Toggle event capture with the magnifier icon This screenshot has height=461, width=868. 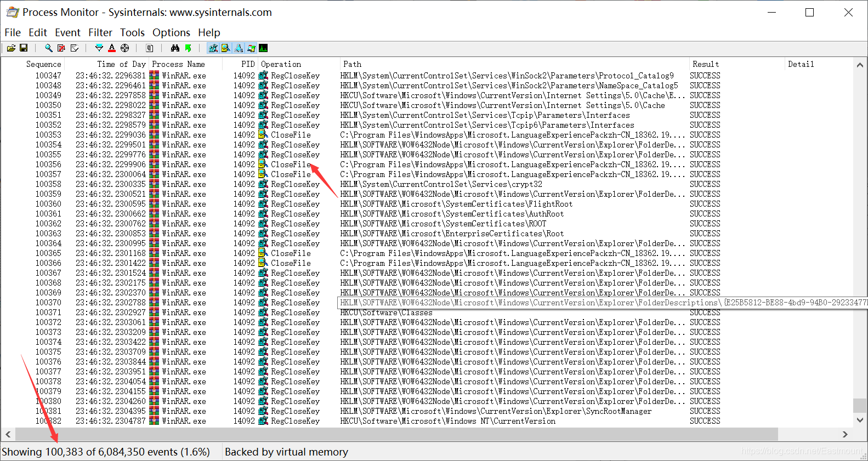tap(49, 48)
